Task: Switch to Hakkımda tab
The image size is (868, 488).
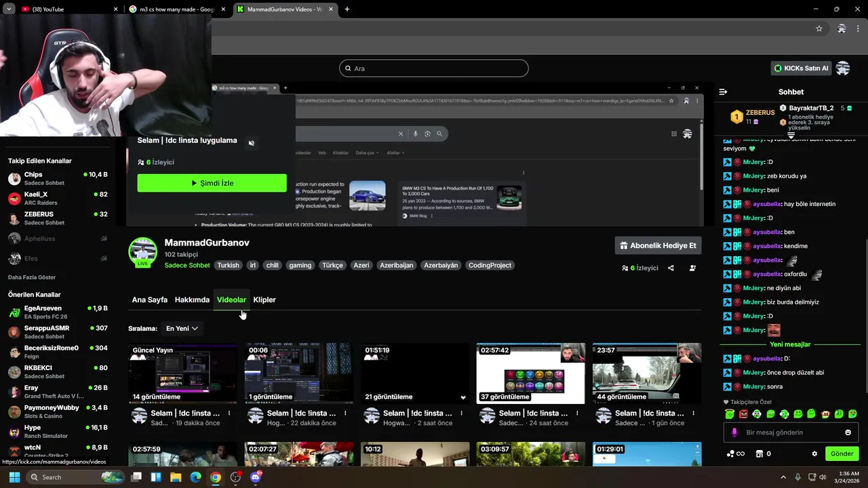Action: [x=192, y=300]
